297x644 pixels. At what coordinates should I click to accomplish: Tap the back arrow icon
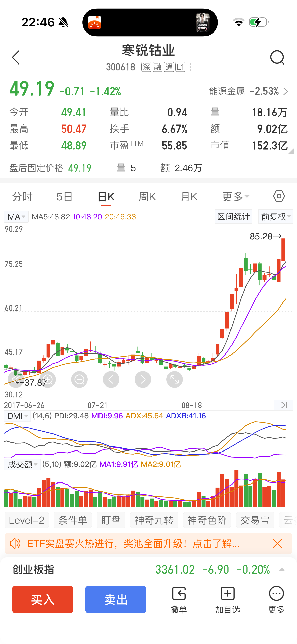tap(16, 58)
